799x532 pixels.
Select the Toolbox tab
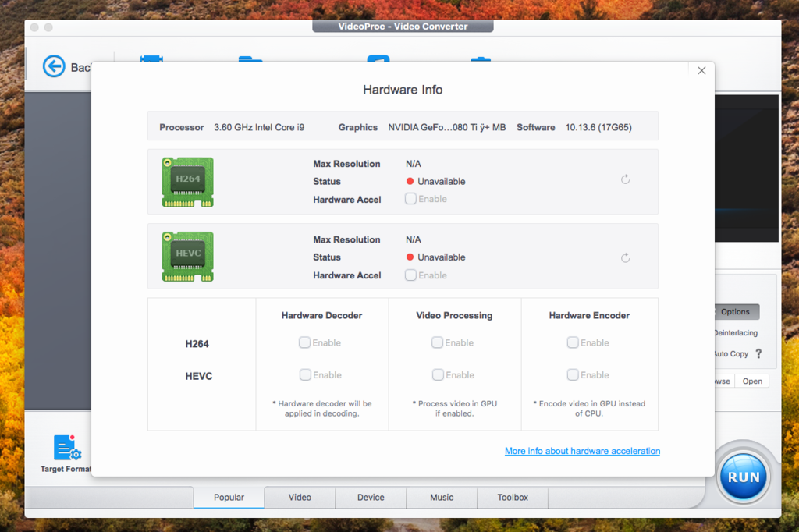pyautogui.click(x=513, y=497)
